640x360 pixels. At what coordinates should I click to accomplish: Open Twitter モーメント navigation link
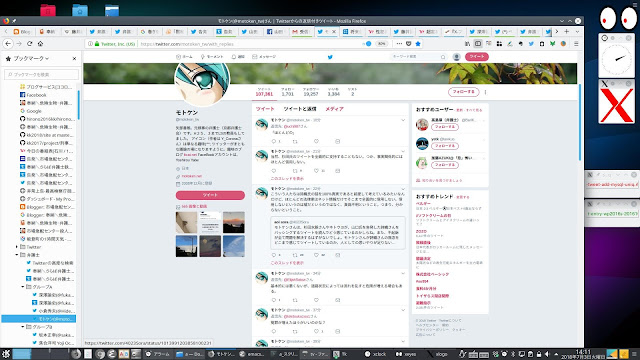(x=212, y=57)
